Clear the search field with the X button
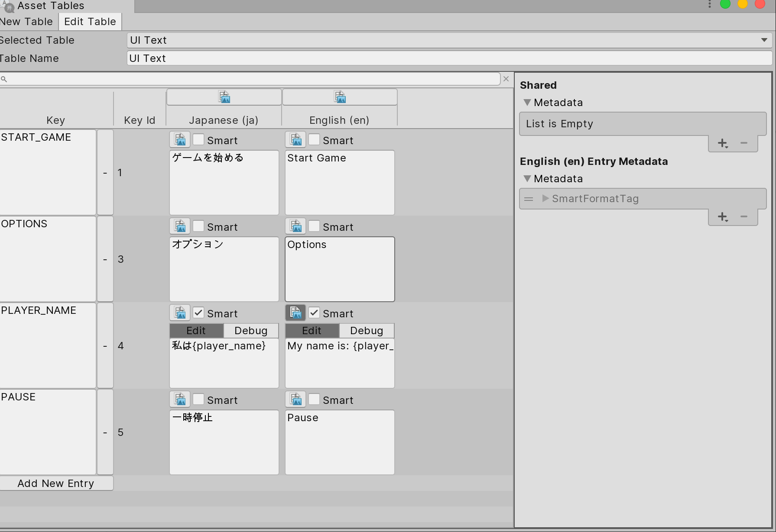Screen dimensions: 776x532 click(x=506, y=79)
